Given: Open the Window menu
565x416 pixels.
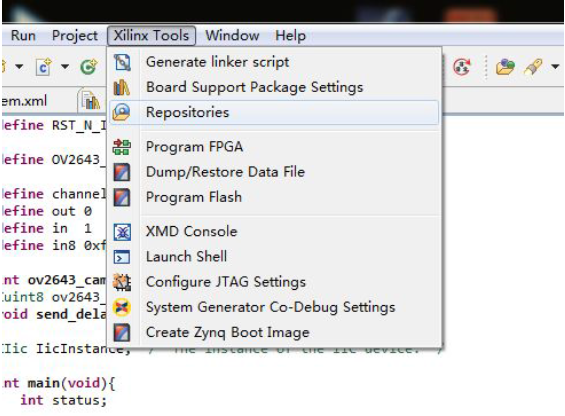Looking at the screenshot, I should click(x=232, y=36).
